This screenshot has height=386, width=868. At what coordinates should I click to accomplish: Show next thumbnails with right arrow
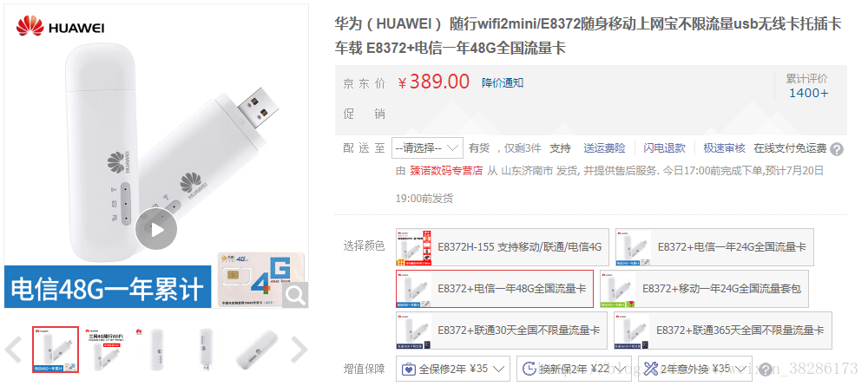[299, 350]
